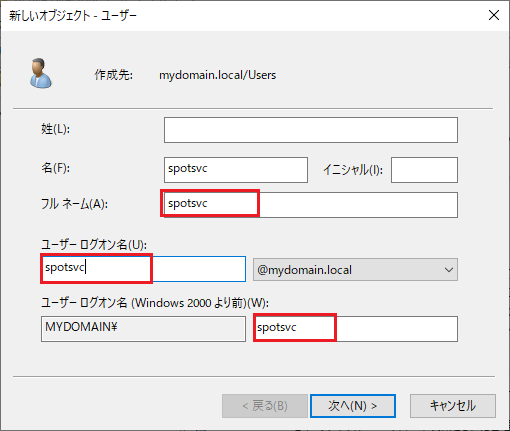Click the ユーザー ログオン名(U): label
This screenshot has width=510, height=431.
[x=94, y=245]
